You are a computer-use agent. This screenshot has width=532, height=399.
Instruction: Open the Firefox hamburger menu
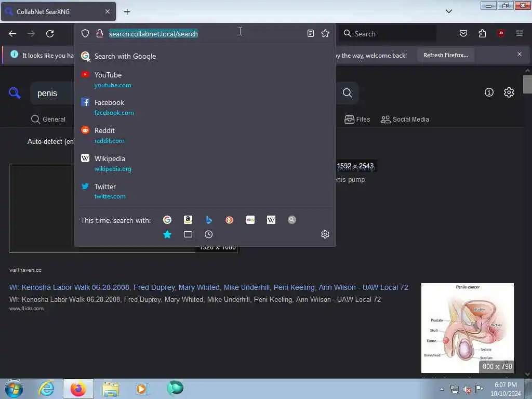(519, 33)
